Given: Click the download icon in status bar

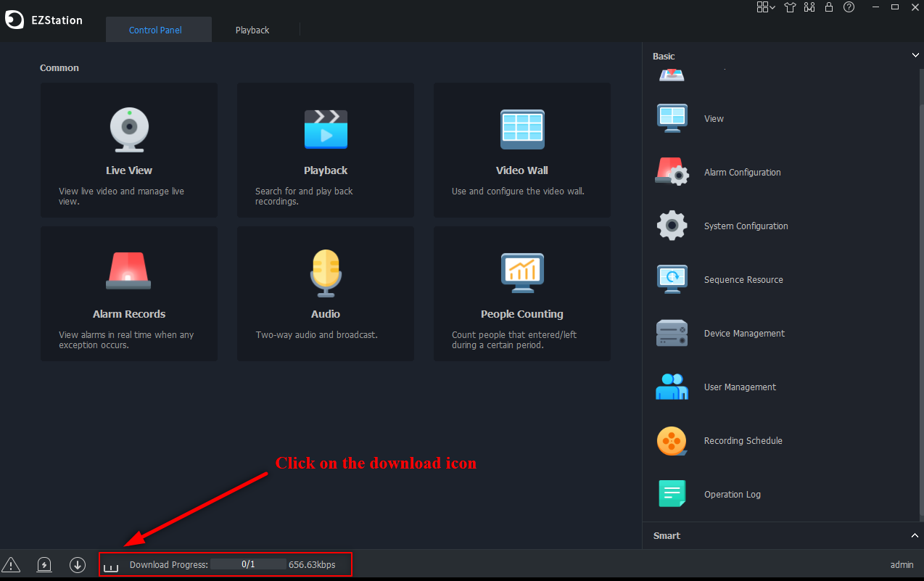Looking at the screenshot, I should pos(78,565).
